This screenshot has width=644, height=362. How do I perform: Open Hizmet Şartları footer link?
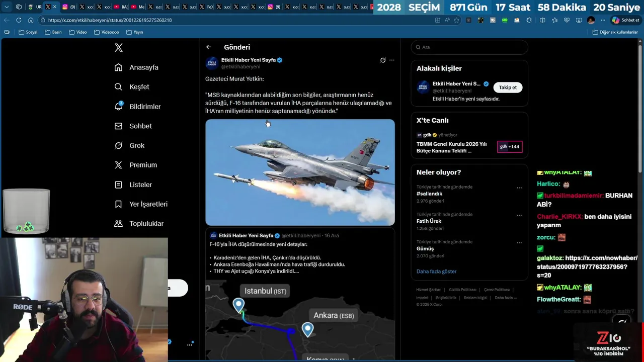[x=429, y=290]
